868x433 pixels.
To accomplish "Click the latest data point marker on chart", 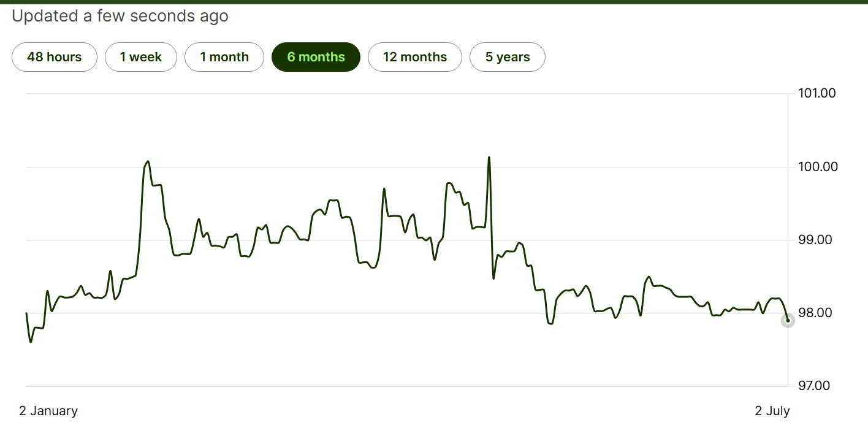I will tap(788, 320).
